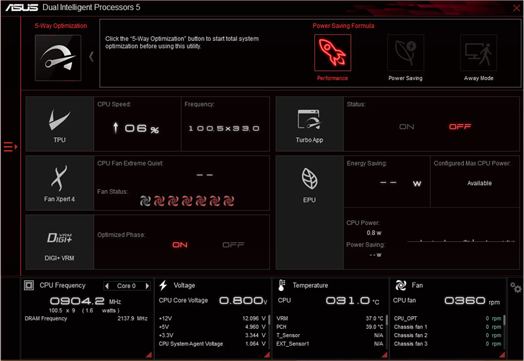Click the Power Saving Formula heading
Image resolution: width=524 pixels, height=361 pixels.
tap(343, 26)
